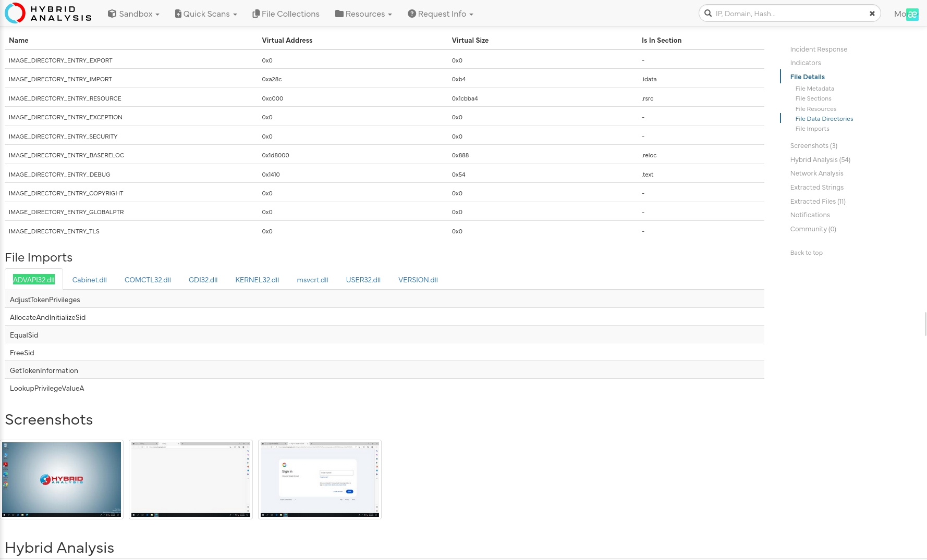Select the ADVAPI32.dll imports tab
927x560 pixels.
34,280
